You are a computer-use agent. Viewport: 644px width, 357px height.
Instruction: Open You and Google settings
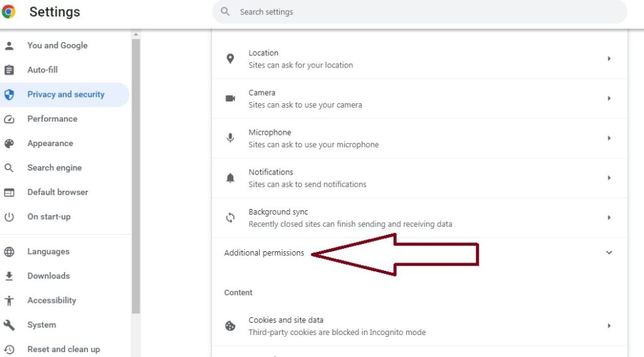click(x=65, y=46)
